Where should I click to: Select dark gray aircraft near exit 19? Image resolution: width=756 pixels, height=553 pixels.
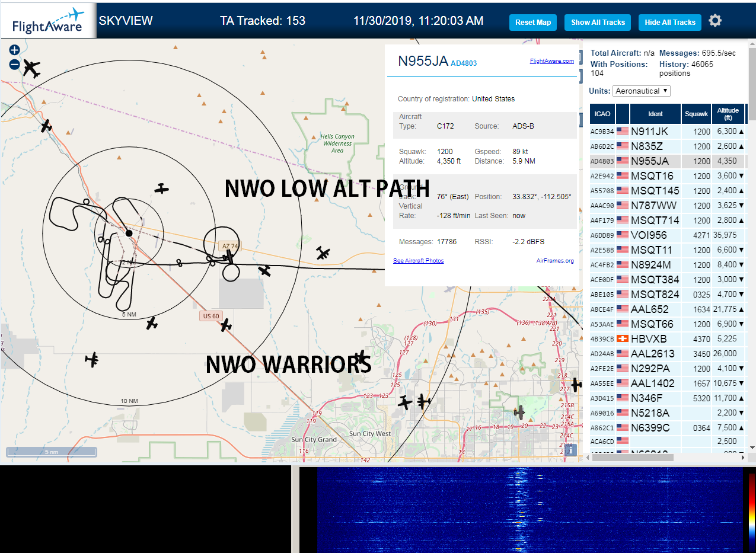pyautogui.click(x=519, y=412)
